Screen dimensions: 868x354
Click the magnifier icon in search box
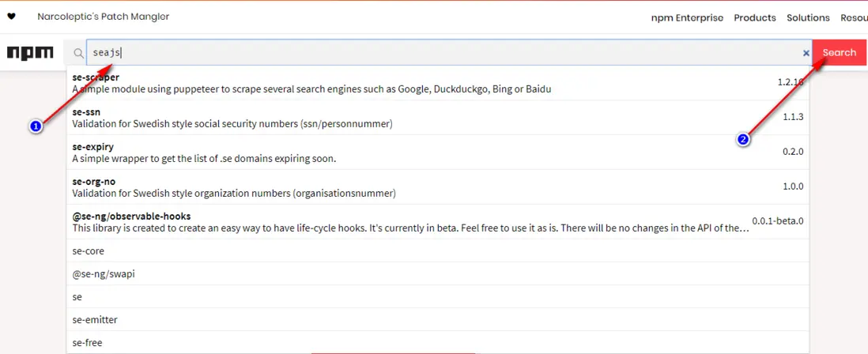[77, 53]
